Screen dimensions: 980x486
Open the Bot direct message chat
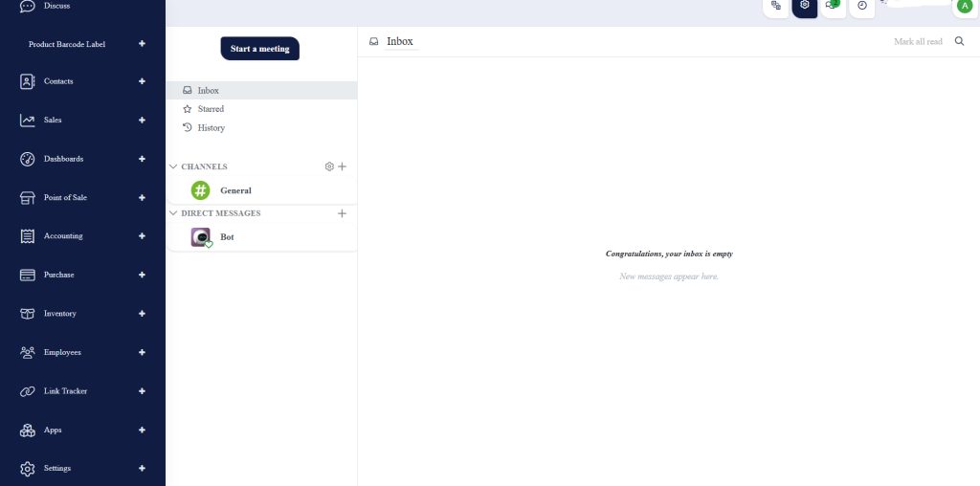tap(227, 237)
